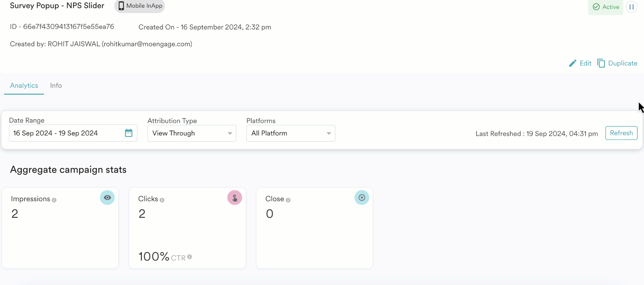
Task: Open the Date Range picker field
Action: [x=67, y=133]
